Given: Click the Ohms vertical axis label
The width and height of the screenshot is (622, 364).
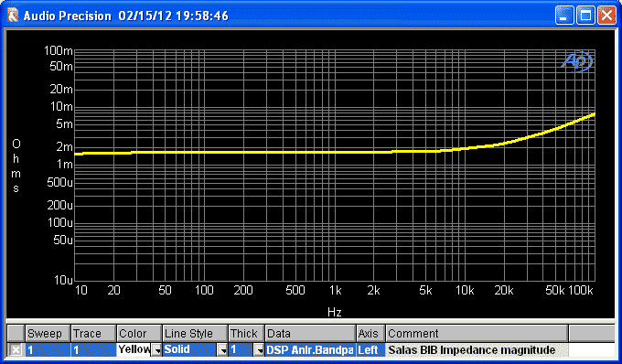Looking at the screenshot, I should point(16,166).
